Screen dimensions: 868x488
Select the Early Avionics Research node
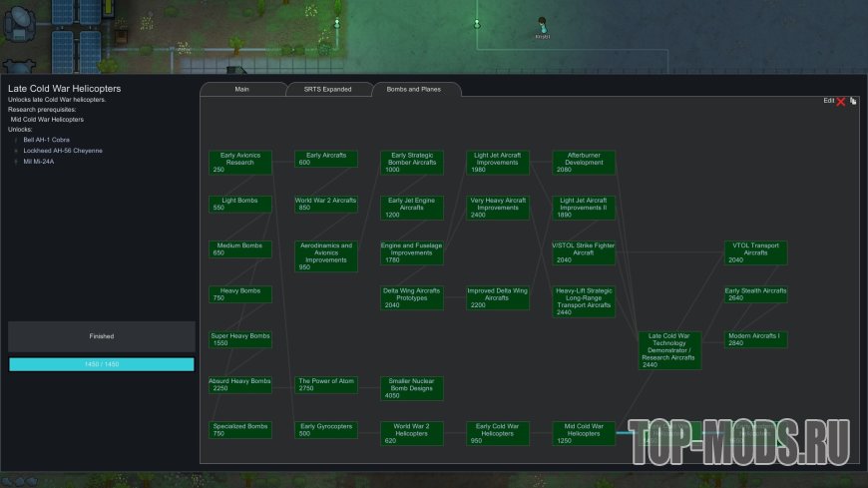[x=239, y=163]
